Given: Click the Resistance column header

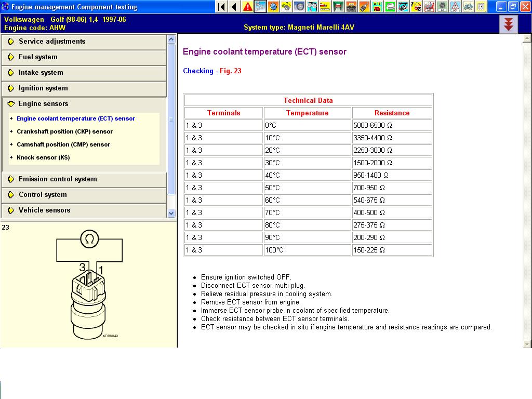Looking at the screenshot, I should tap(392, 113).
